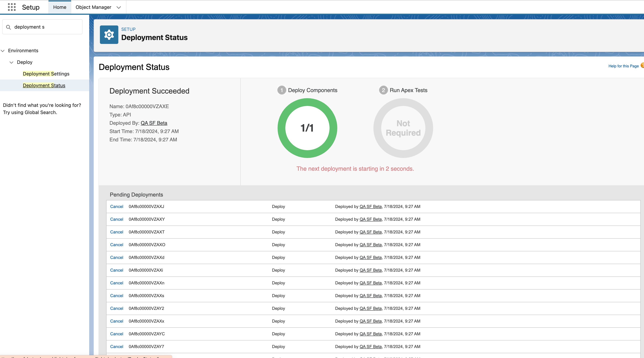Image resolution: width=644 pixels, height=358 pixels.
Task: Cancel pending deployment 0Af8c00000VZAY7
Action: click(116, 347)
